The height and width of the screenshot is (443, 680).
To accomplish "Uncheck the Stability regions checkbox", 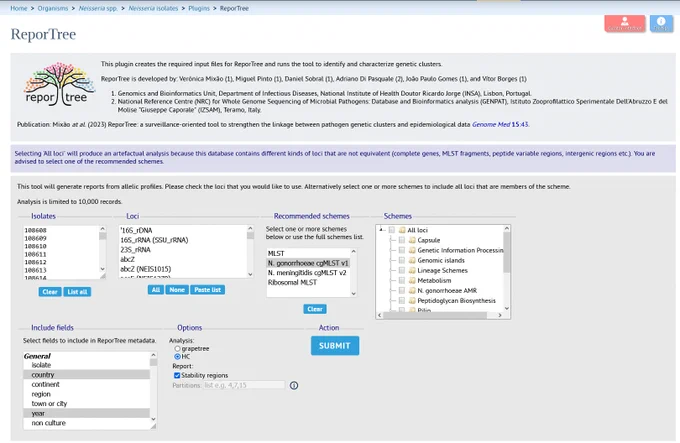I will (x=177, y=375).
